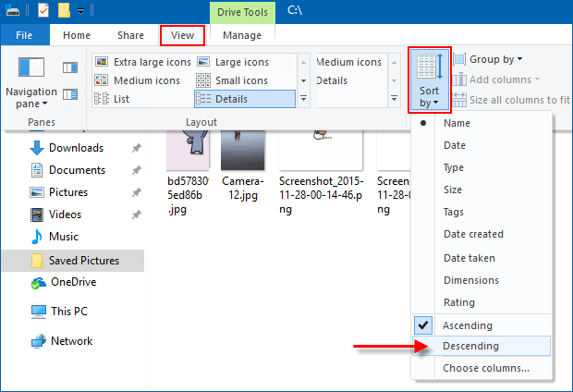Open the File menu tab
The width and height of the screenshot is (573, 392).
click(25, 35)
